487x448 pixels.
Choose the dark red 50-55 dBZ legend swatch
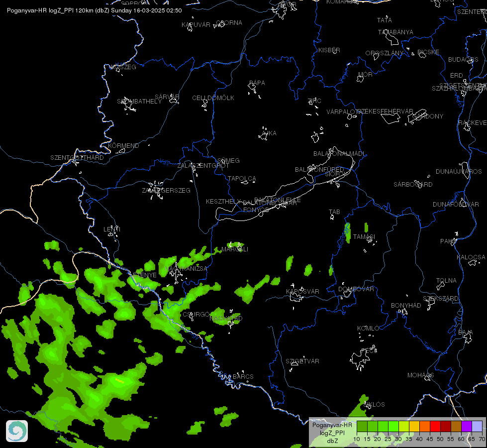(x=446, y=426)
